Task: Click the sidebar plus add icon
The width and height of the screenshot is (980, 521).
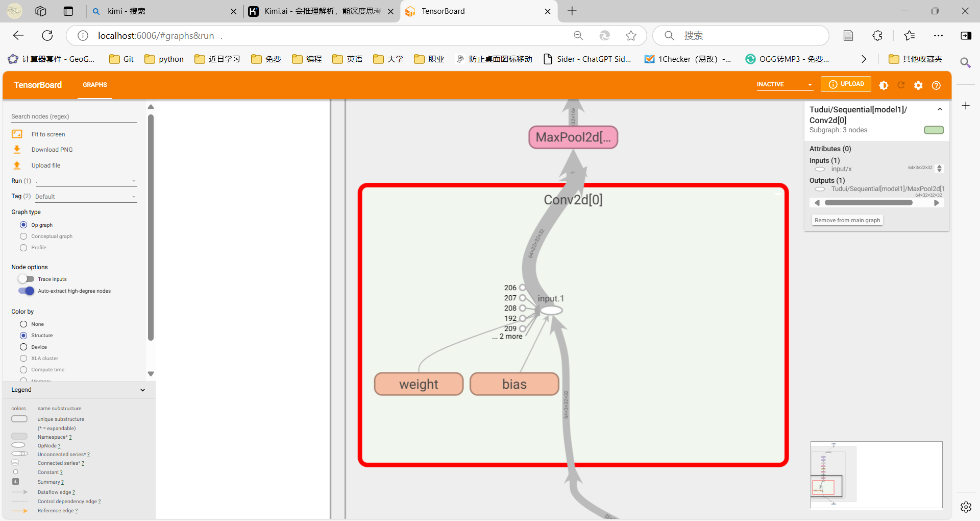Action: (x=966, y=106)
